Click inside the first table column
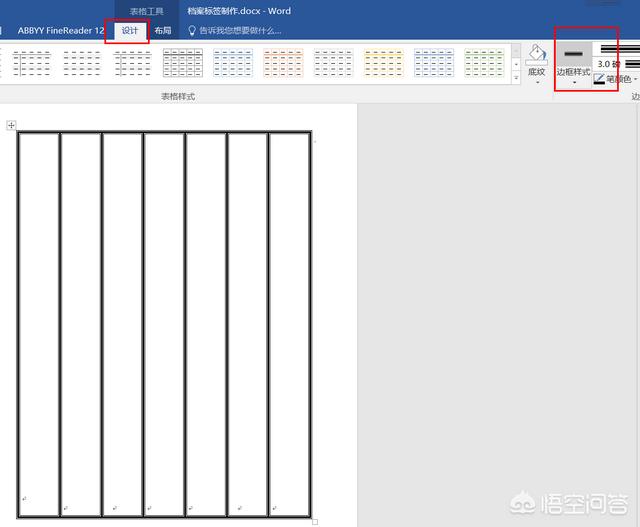The image size is (640, 527). tap(39, 320)
